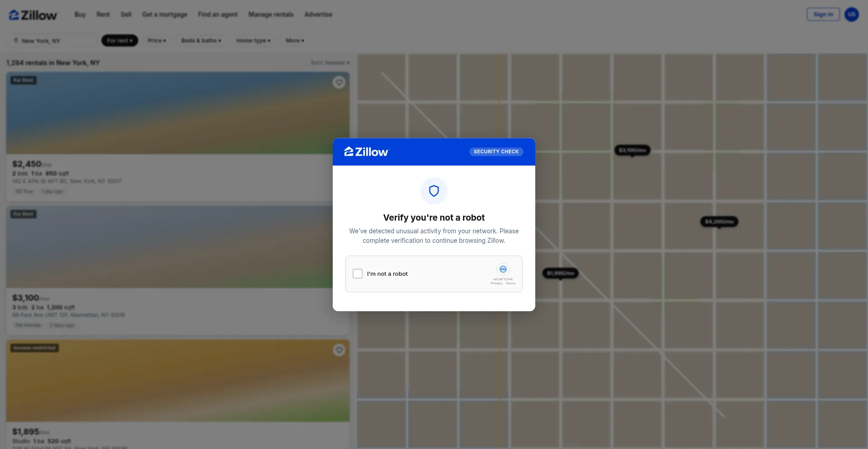Click the $3,100 listing price

[x=26, y=298]
